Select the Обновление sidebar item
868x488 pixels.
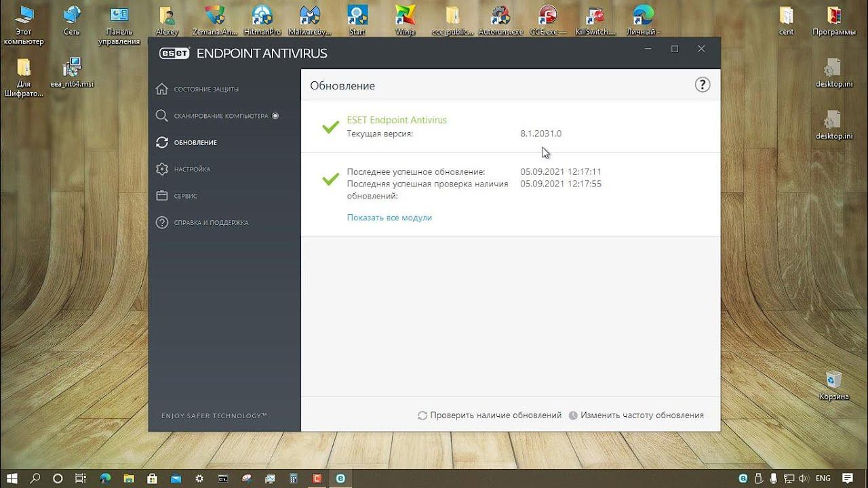[x=186, y=142]
